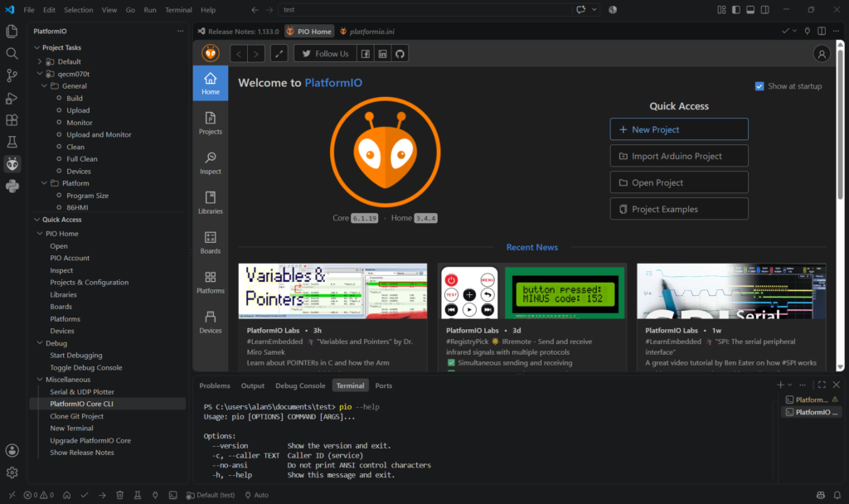Viewport: 849px width, 504px height.
Task: Toggle the bottom panel layout button
Action: (750, 10)
